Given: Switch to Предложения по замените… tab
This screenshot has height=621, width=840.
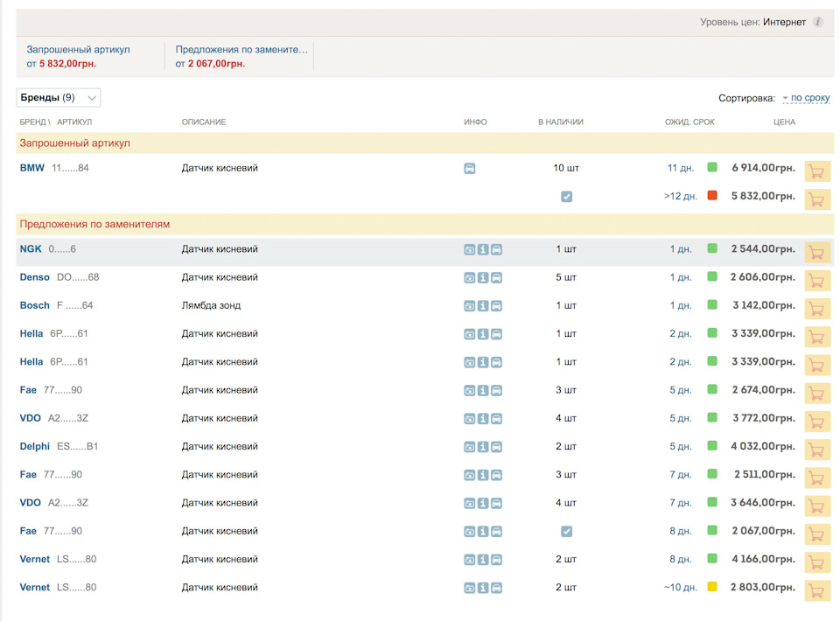Looking at the screenshot, I should point(241,56).
